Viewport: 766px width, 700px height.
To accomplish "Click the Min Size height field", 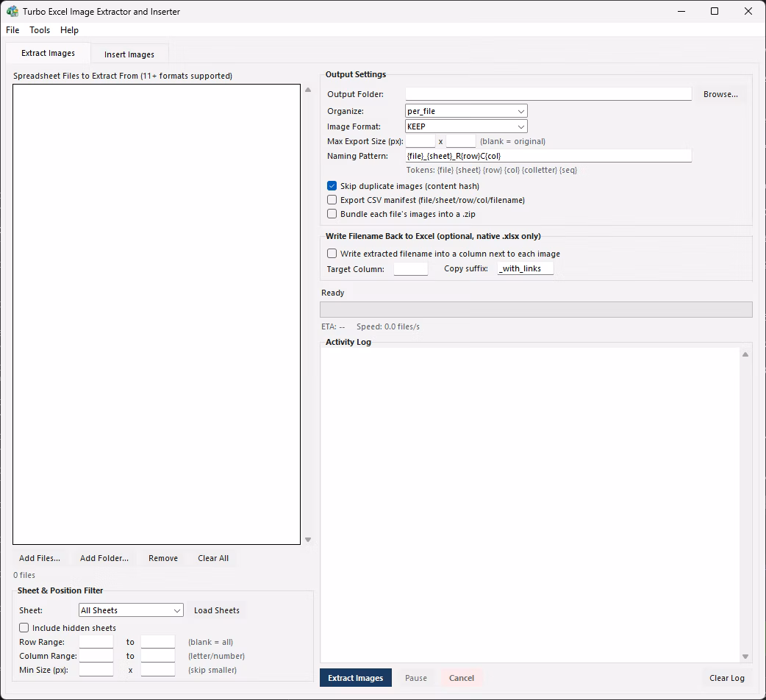I will [158, 670].
